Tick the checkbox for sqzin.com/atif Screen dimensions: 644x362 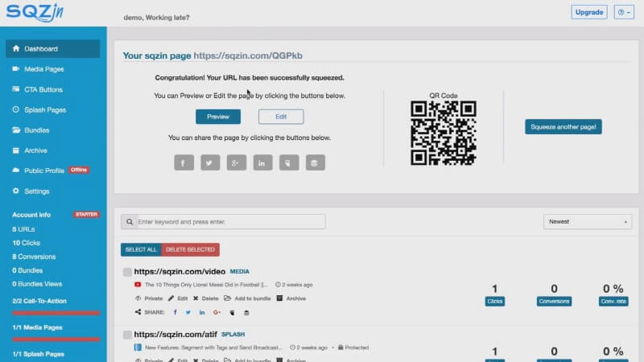click(127, 335)
